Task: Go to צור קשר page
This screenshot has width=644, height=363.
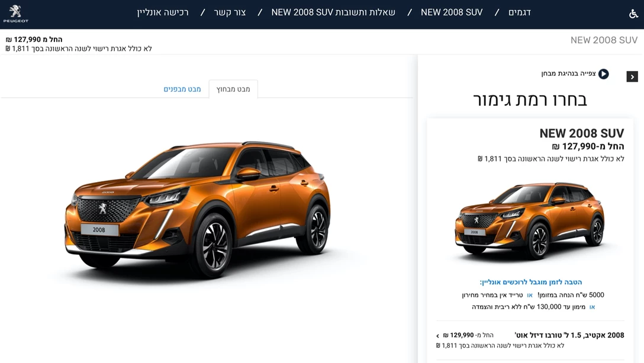Action: click(230, 12)
